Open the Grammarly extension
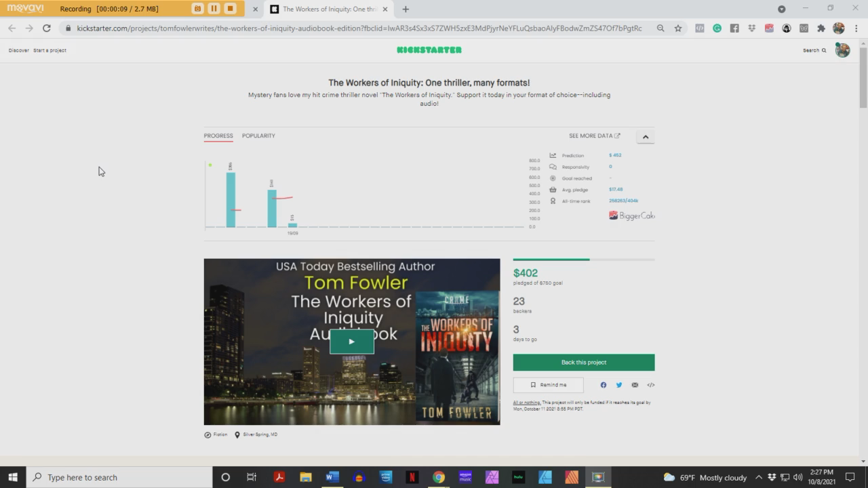This screenshot has width=868, height=488. (717, 28)
